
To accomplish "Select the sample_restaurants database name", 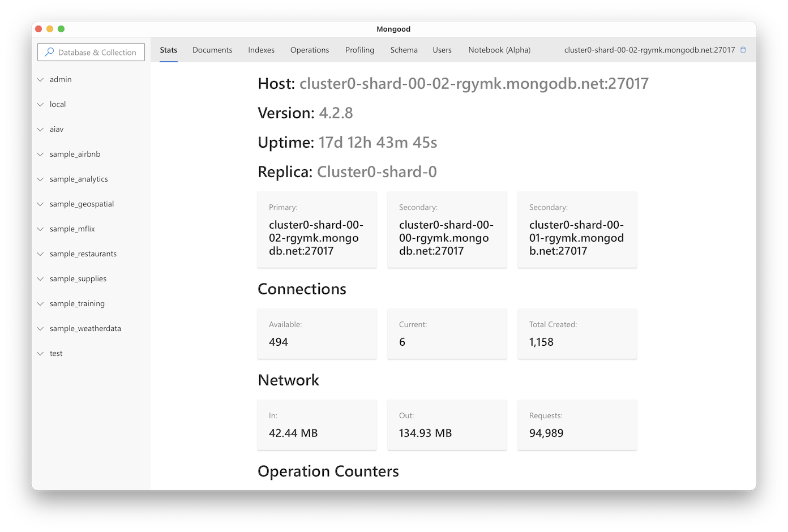I will [83, 254].
